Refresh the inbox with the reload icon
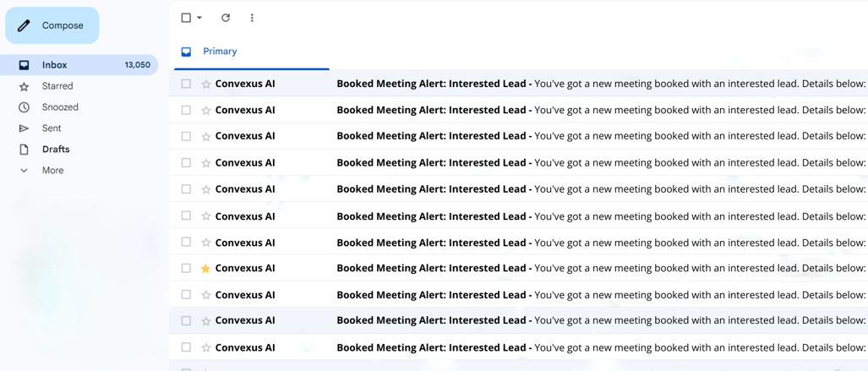Image resolution: width=868 pixels, height=371 pixels. click(x=226, y=18)
